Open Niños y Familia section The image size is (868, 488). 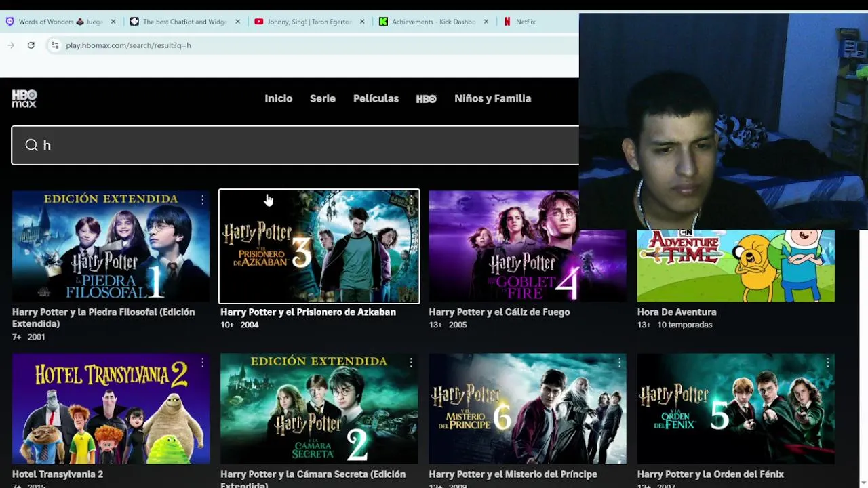point(493,98)
